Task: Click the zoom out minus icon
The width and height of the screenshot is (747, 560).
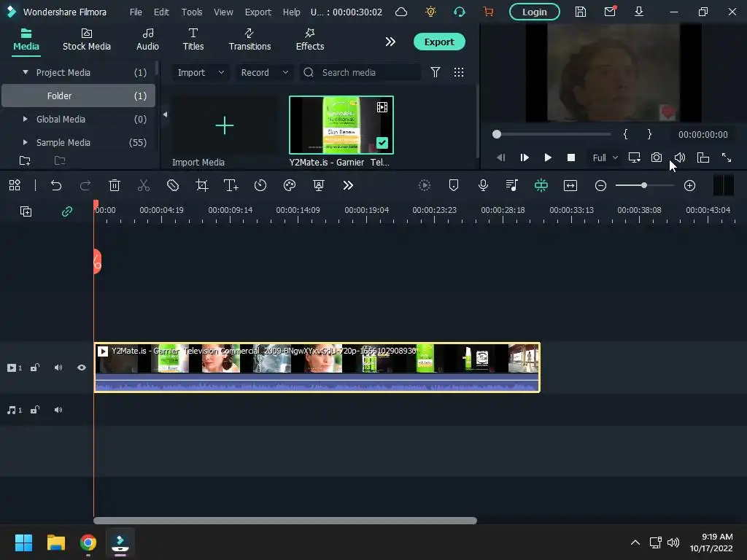Action: (601, 186)
